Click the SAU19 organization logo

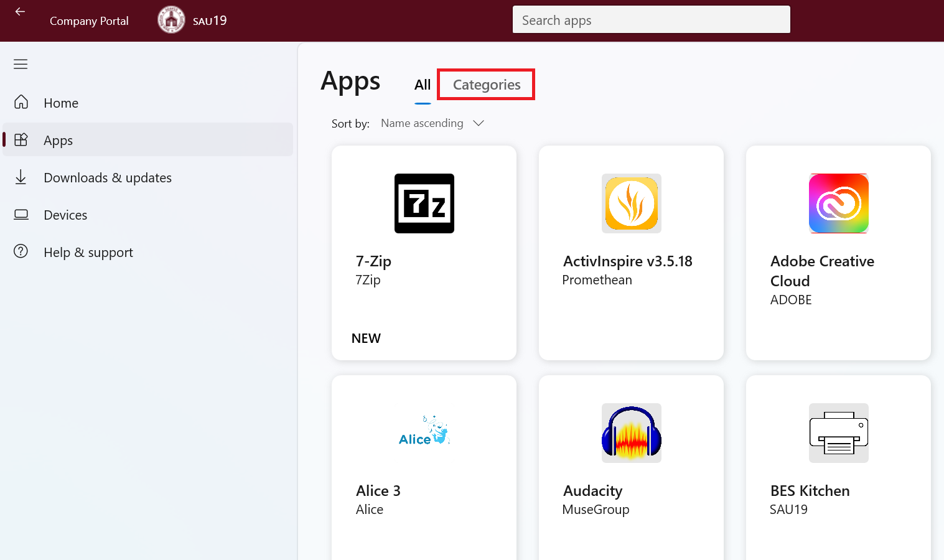pyautogui.click(x=171, y=20)
